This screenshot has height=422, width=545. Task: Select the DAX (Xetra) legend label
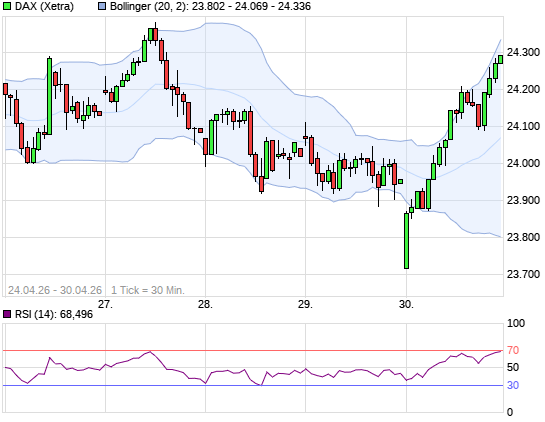point(44,6)
